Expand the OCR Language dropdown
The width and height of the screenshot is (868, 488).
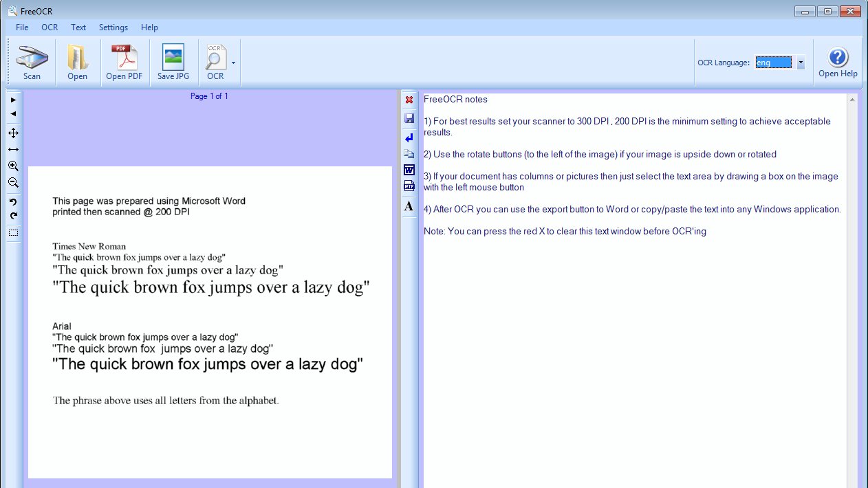point(801,63)
